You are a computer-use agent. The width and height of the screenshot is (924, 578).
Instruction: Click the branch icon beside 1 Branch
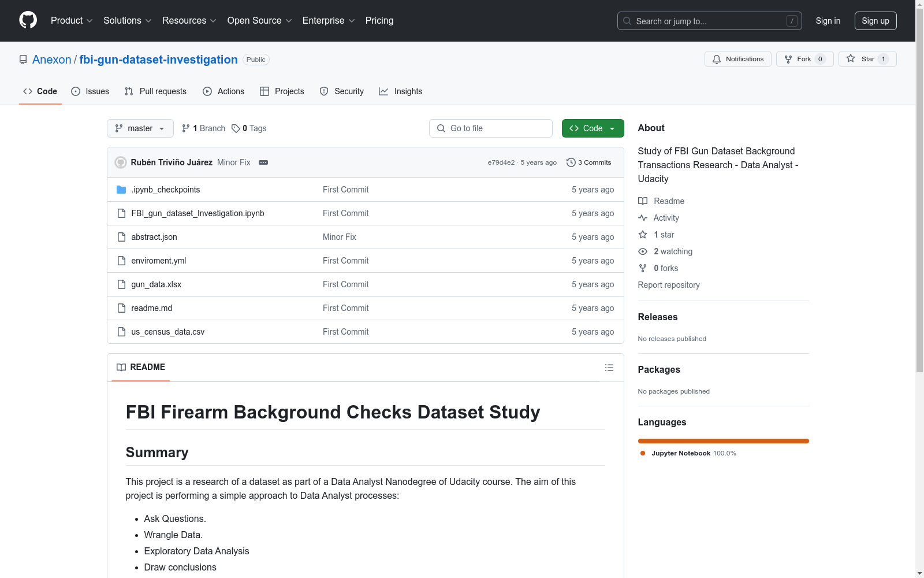point(186,128)
